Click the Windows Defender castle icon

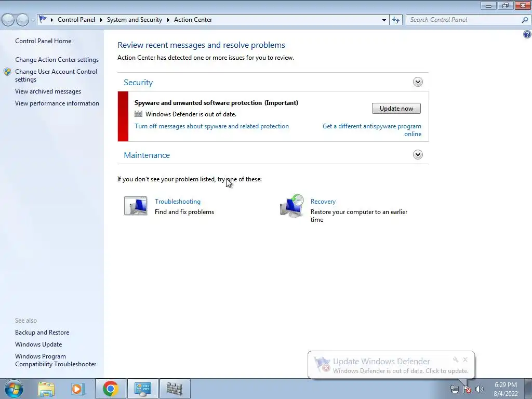[138, 114]
